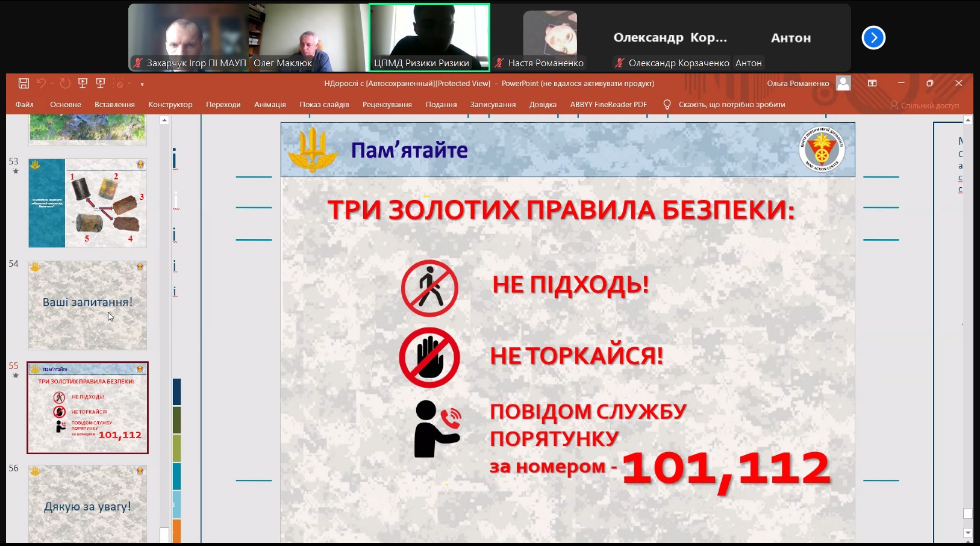Click the Спільний доступ share button

(x=925, y=105)
